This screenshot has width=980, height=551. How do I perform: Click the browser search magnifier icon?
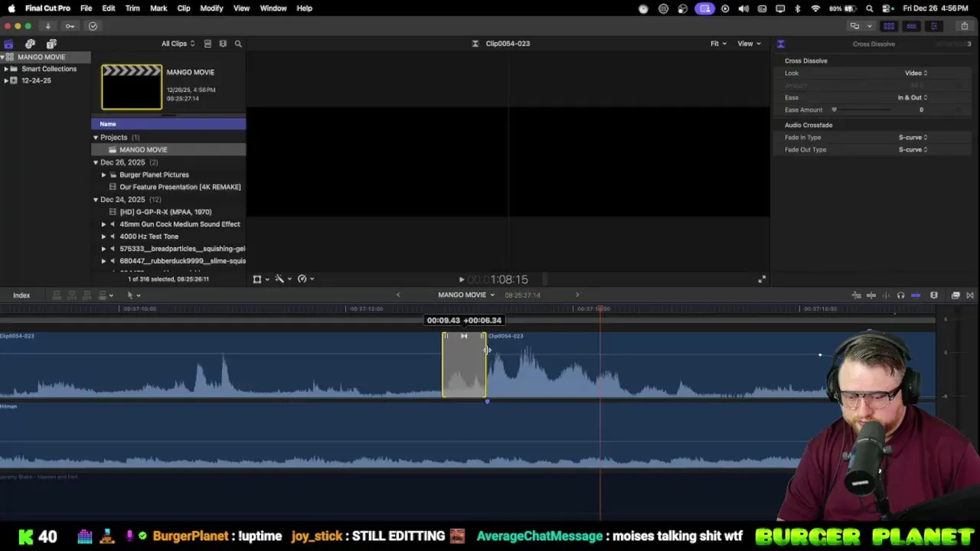[238, 44]
